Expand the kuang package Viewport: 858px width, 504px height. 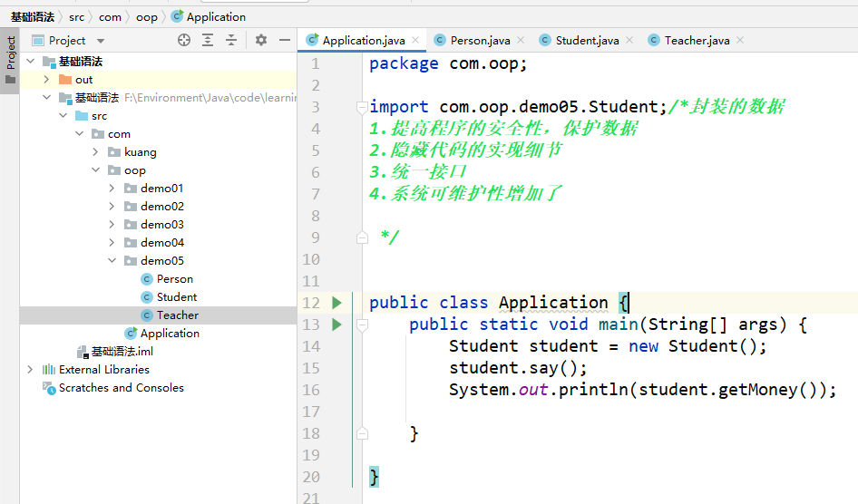(x=96, y=151)
